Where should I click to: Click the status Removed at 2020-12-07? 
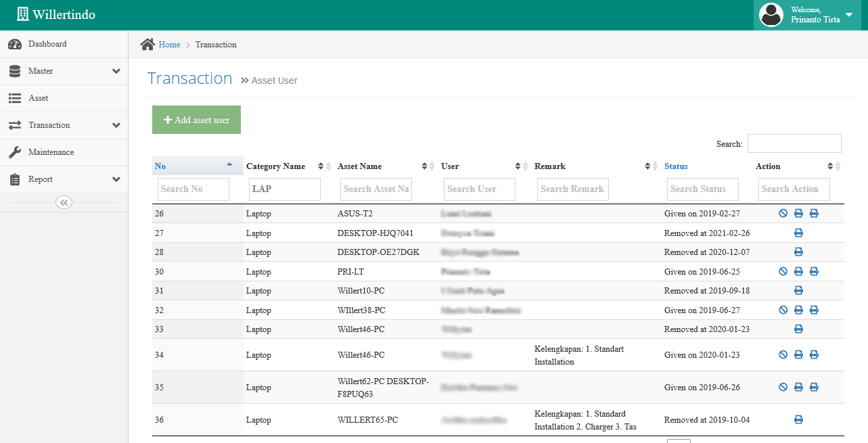point(707,252)
